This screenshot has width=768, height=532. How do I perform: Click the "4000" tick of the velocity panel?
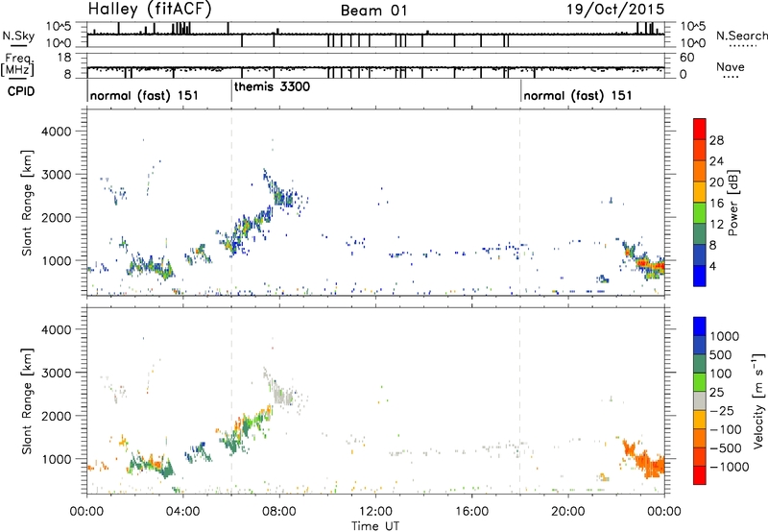[56, 329]
